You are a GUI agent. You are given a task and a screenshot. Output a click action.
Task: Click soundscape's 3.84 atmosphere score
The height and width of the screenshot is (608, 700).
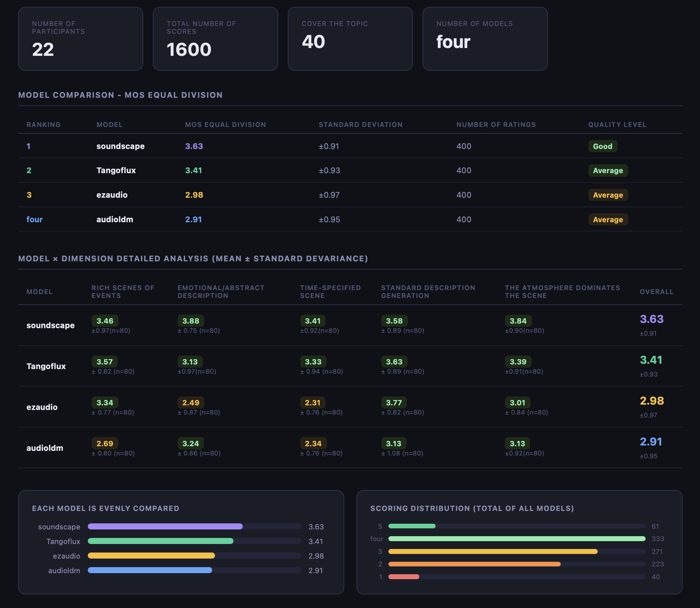(518, 321)
